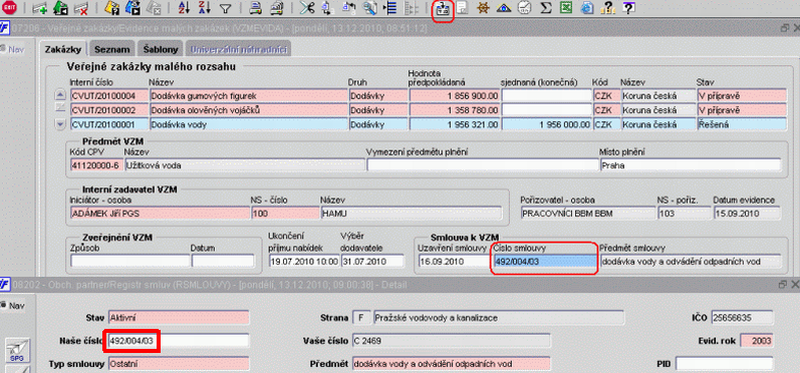Click the question mark window help icon
This screenshot has height=373, width=800.
629,8
